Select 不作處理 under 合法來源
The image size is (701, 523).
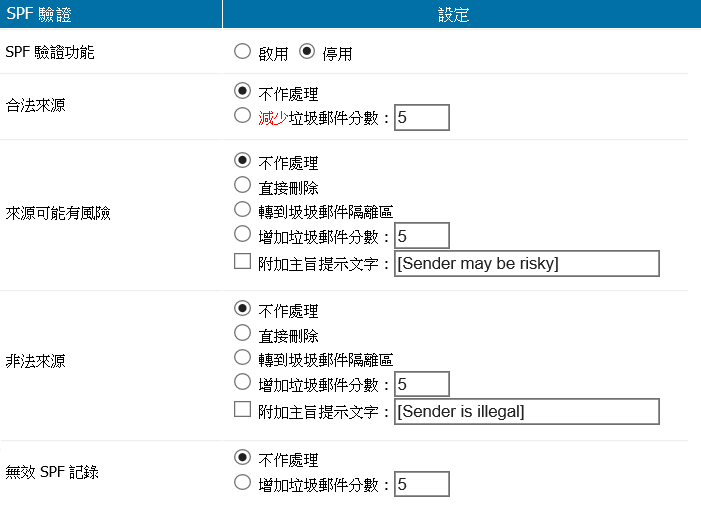242,91
